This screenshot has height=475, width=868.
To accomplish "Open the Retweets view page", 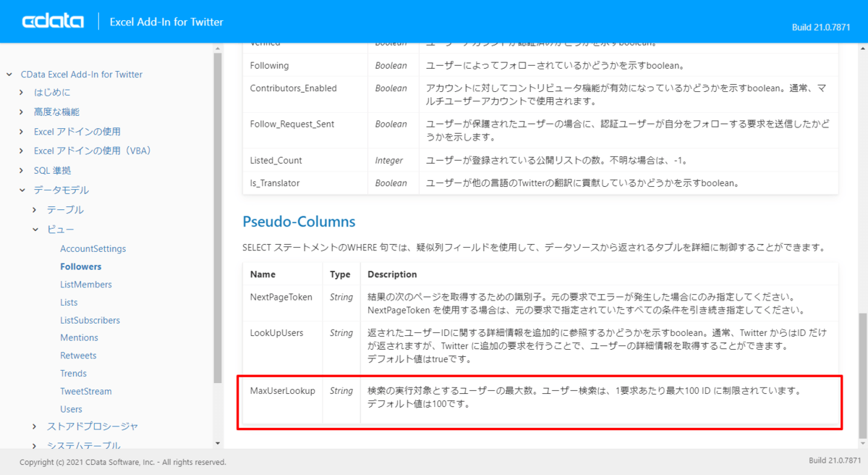I will pos(78,356).
